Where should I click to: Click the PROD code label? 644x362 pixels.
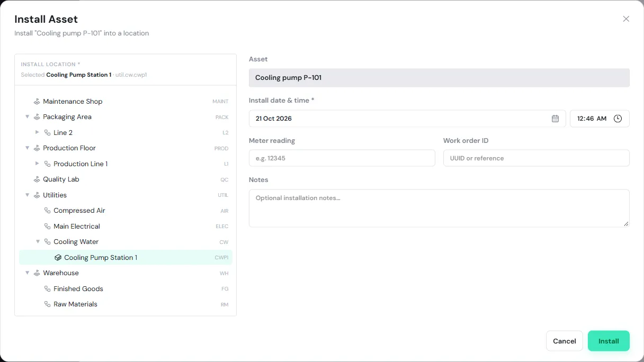221,148
